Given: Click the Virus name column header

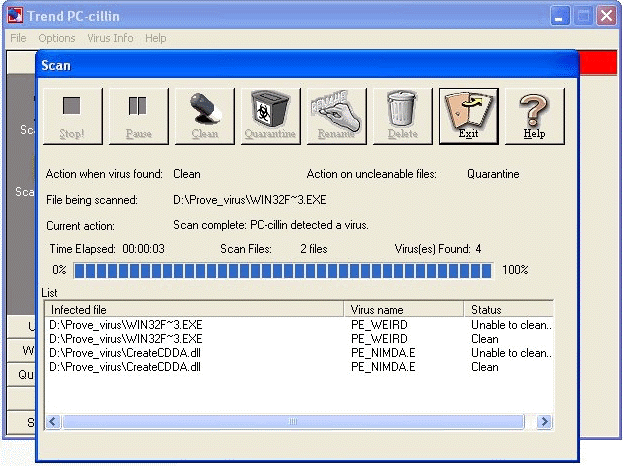Looking at the screenshot, I should point(404,310).
